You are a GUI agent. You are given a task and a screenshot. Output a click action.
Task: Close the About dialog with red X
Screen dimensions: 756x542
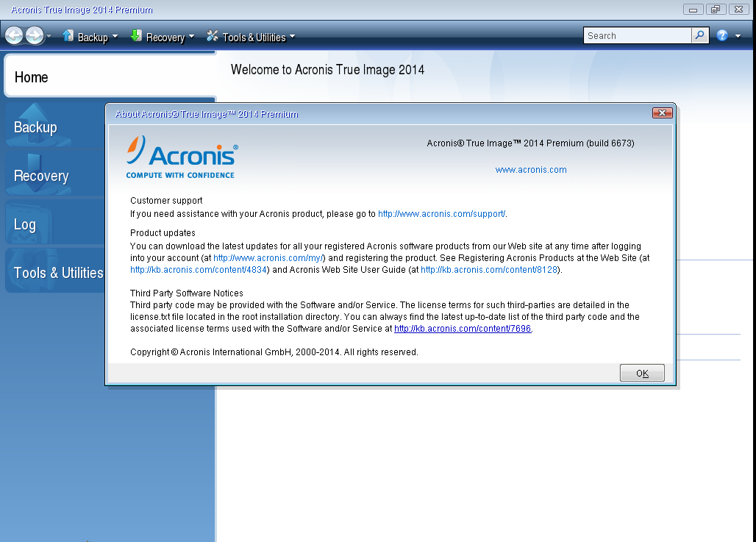coord(662,113)
